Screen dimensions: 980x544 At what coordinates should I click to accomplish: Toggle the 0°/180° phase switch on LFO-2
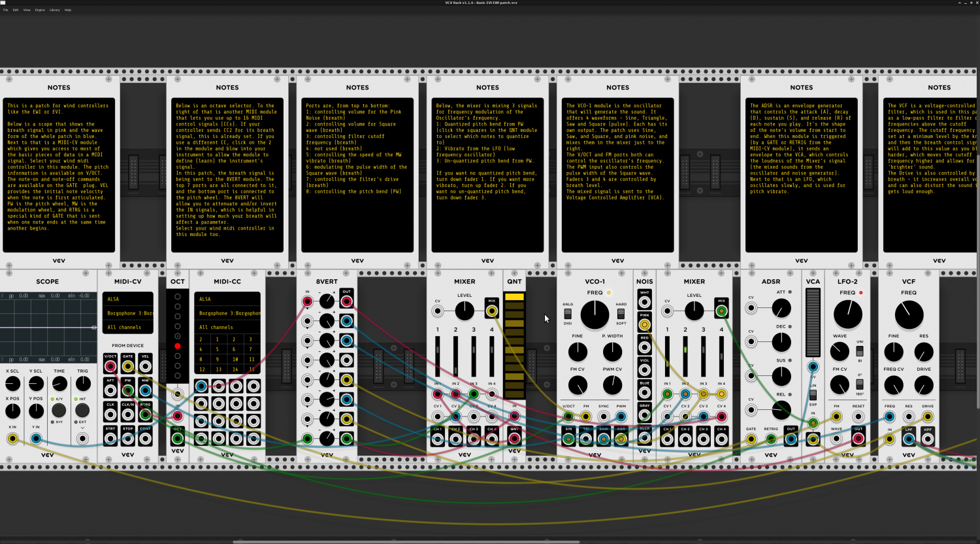click(x=860, y=384)
